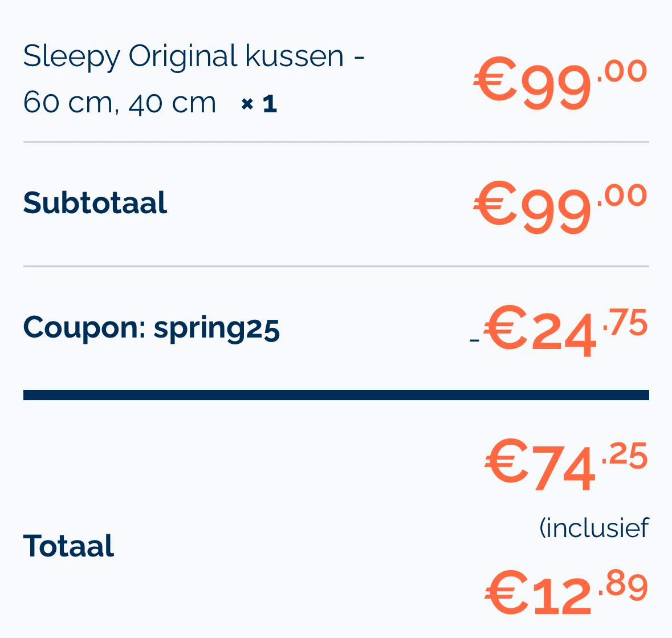The height and width of the screenshot is (638, 672).
Task: Click the multiplication symbol before the quantity
Action: click(247, 104)
